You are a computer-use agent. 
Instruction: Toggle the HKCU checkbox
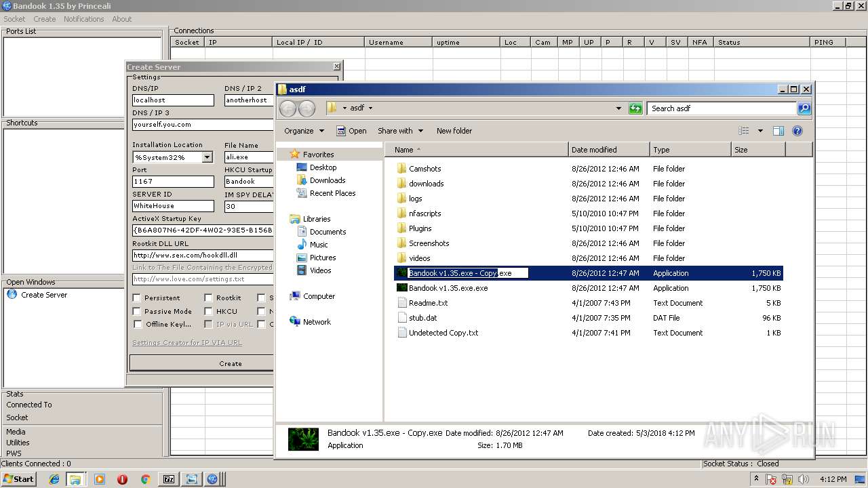tap(209, 312)
